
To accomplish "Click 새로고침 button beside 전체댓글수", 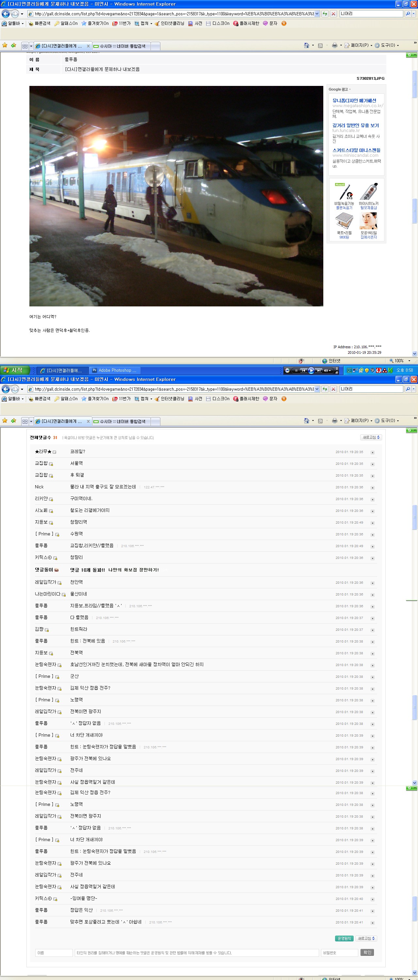I will 371,437.
